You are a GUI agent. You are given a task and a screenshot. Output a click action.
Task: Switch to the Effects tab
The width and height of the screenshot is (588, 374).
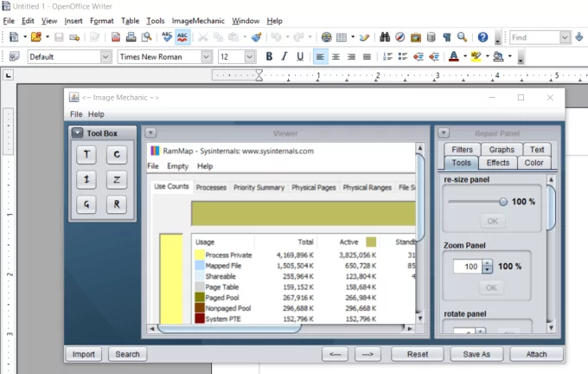[497, 163]
